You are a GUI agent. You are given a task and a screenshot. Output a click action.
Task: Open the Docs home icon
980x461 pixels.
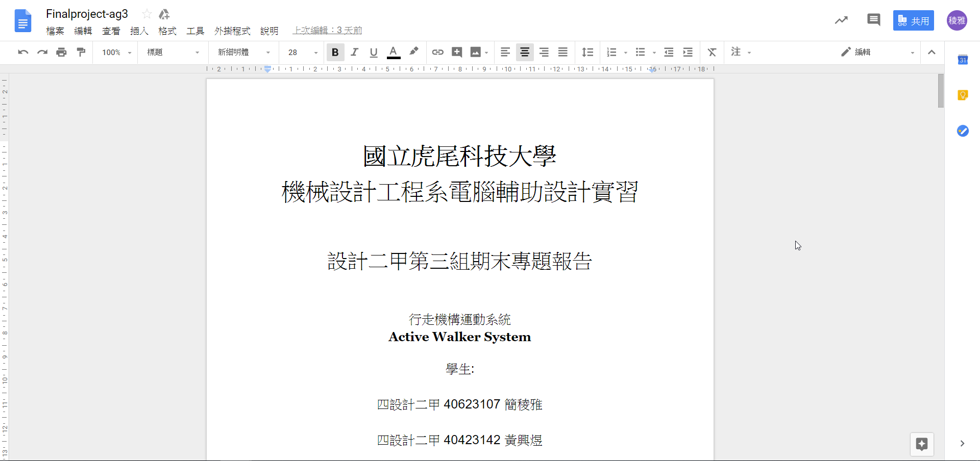click(x=23, y=21)
